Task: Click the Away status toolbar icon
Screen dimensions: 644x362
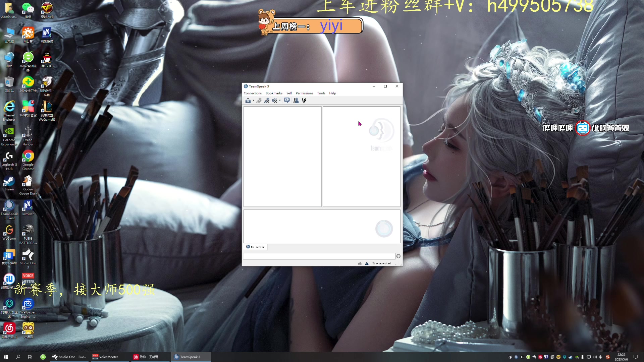Action: (x=248, y=100)
